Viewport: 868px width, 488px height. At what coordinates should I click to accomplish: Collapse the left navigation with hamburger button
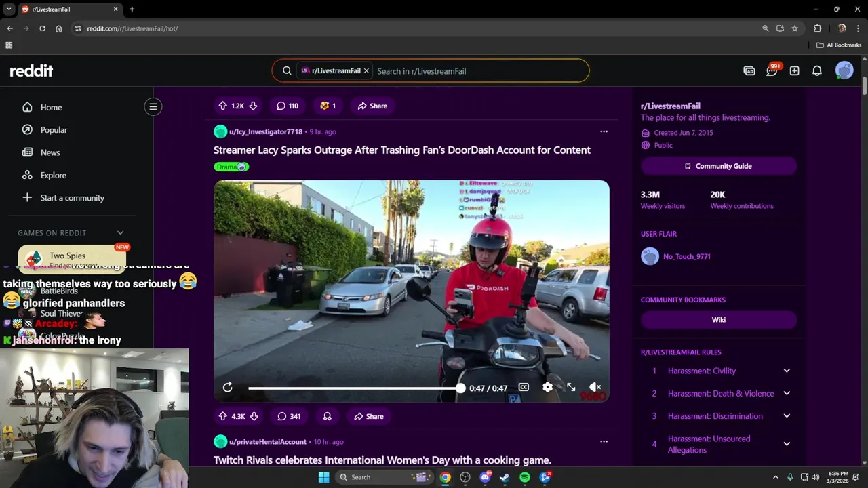[153, 106]
